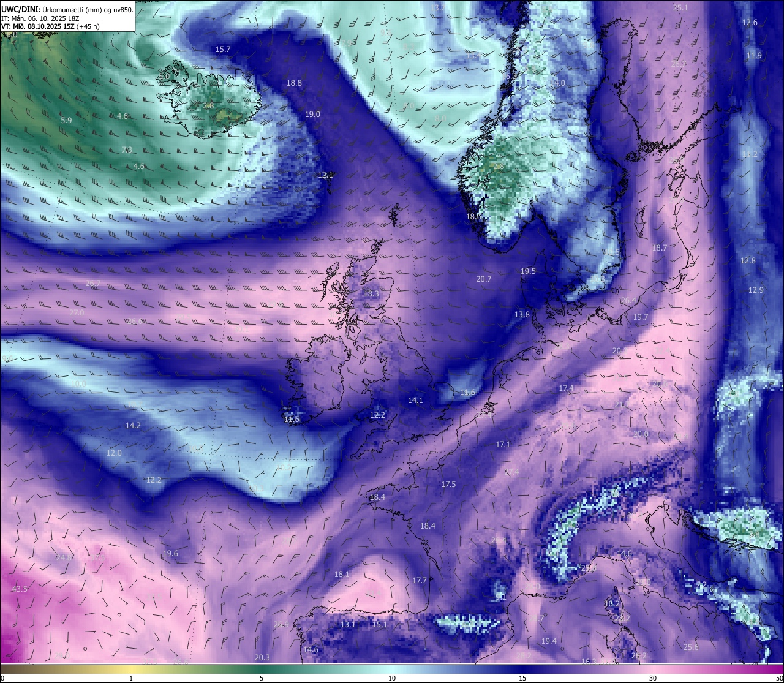Click the 19.6 map value
The image size is (784, 683).
(x=170, y=554)
